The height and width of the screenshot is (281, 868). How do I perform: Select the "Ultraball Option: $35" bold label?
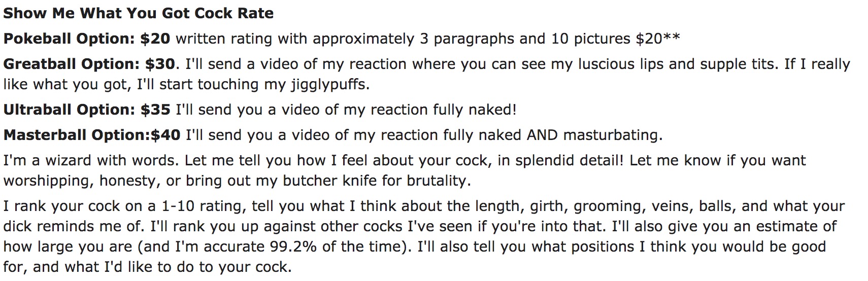tap(87, 110)
